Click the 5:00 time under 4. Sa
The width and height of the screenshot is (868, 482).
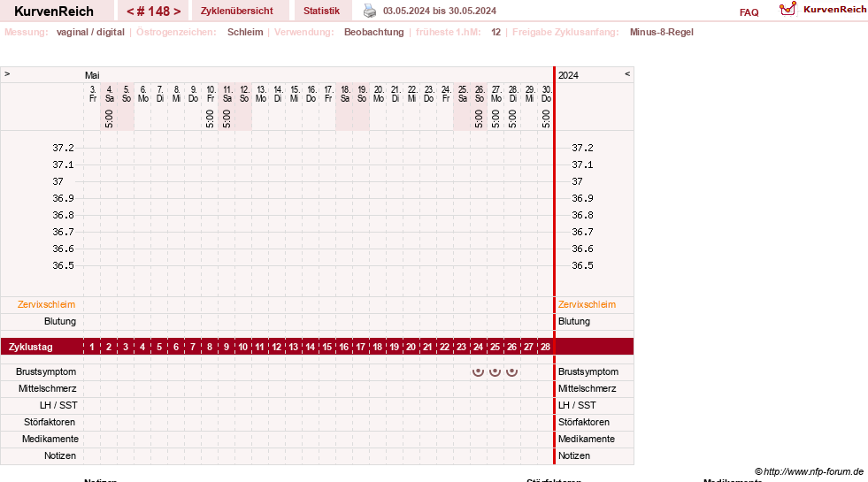[x=109, y=119]
